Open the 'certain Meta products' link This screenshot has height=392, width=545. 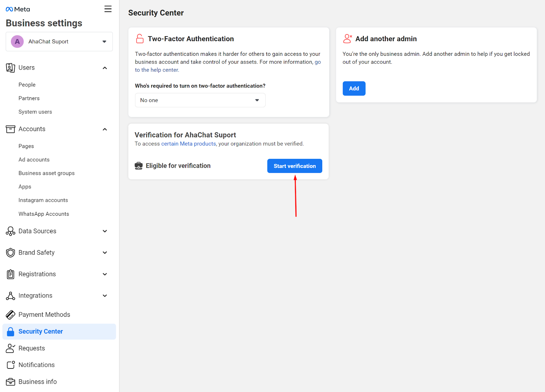[x=188, y=144]
